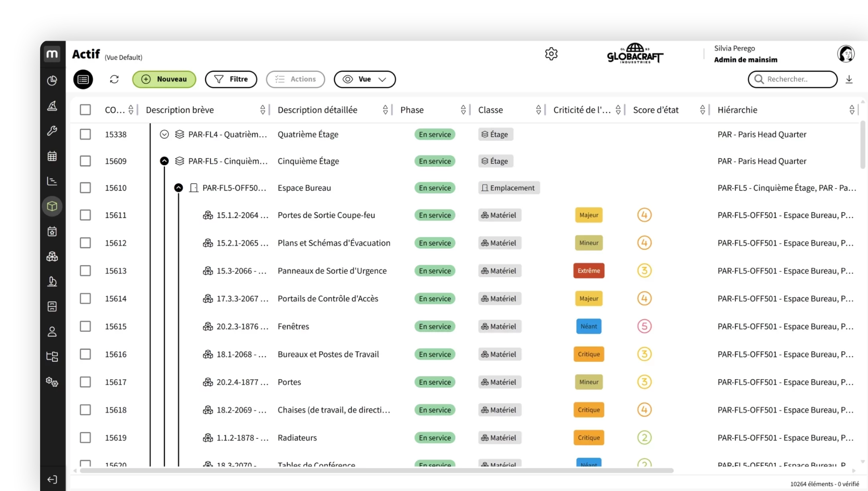Image resolution: width=868 pixels, height=491 pixels.
Task: Collapse the PAR-FL5-OFF501 Espace Bureau row
Action: tap(178, 188)
